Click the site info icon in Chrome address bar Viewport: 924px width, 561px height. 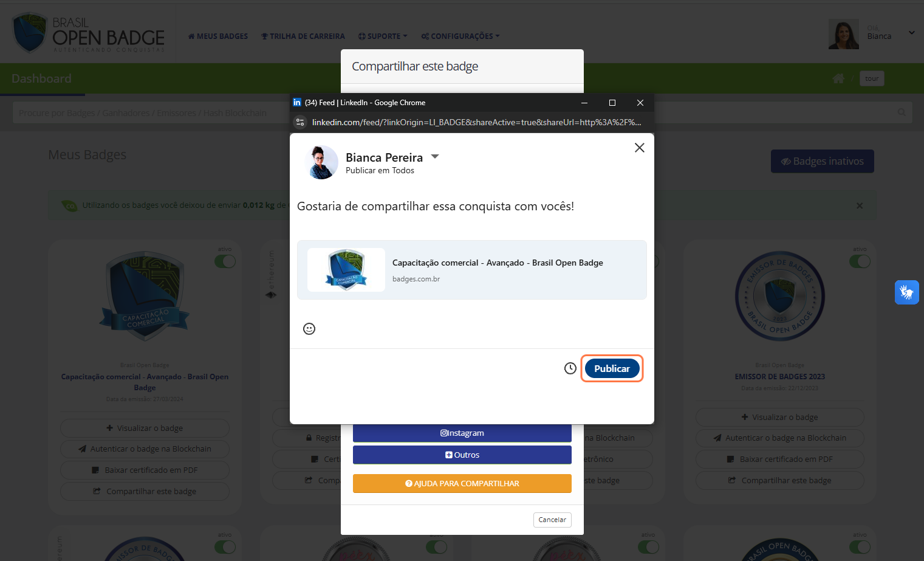click(300, 122)
